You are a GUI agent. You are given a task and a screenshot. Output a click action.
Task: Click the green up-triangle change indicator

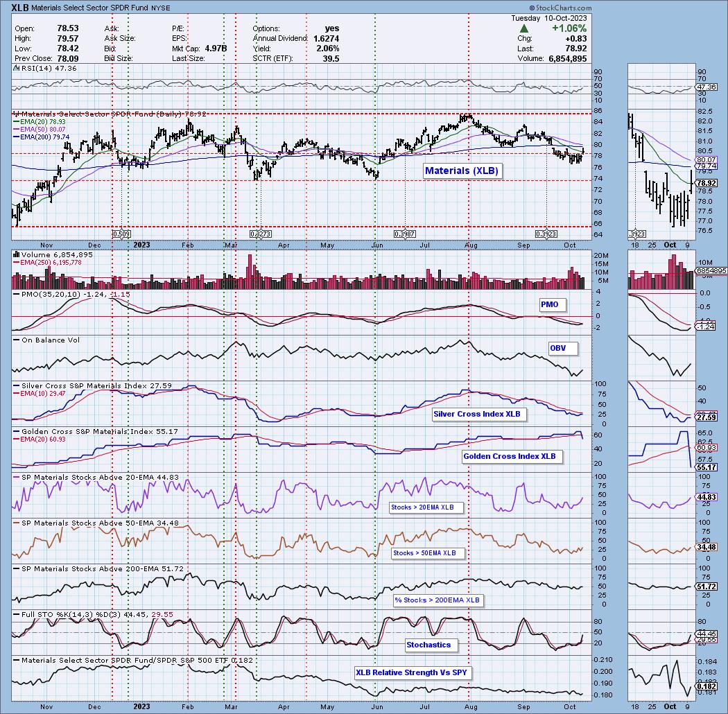(523, 29)
